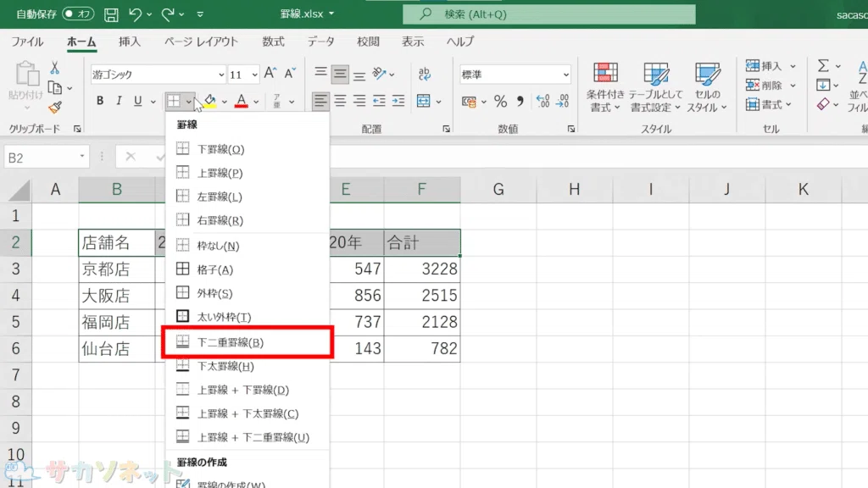Select 格子(A) all borders option
Image resolution: width=868 pixels, height=488 pixels.
coord(248,269)
